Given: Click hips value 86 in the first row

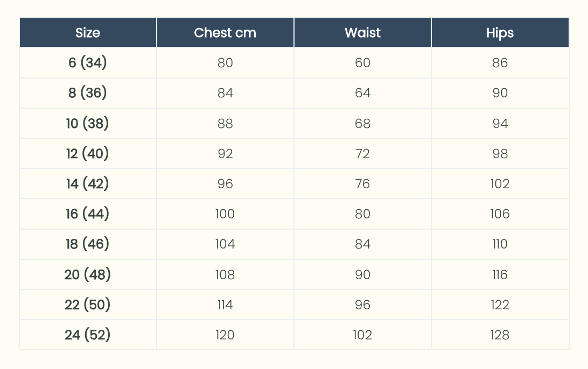Looking at the screenshot, I should click(x=500, y=63).
